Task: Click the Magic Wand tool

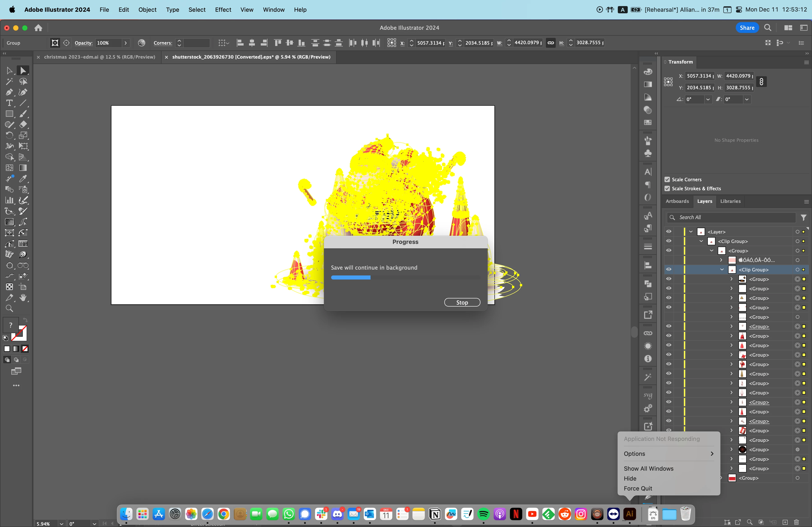Action: (9, 81)
